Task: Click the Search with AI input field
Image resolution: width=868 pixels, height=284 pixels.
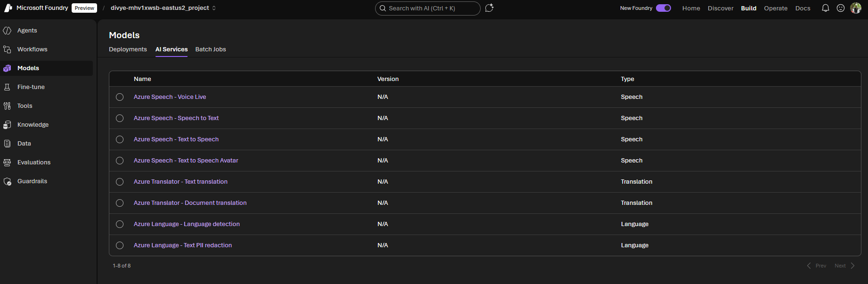Action: [428, 8]
